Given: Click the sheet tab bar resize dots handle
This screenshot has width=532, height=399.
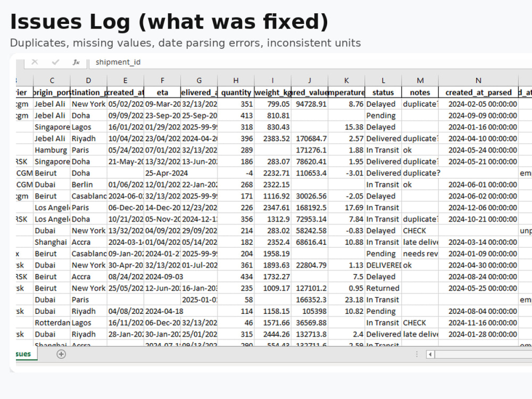Looking at the screenshot, I should [417, 354].
